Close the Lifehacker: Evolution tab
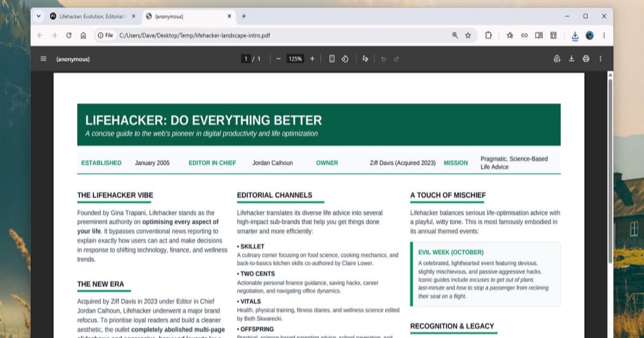This screenshot has height=338, width=644. tap(134, 16)
